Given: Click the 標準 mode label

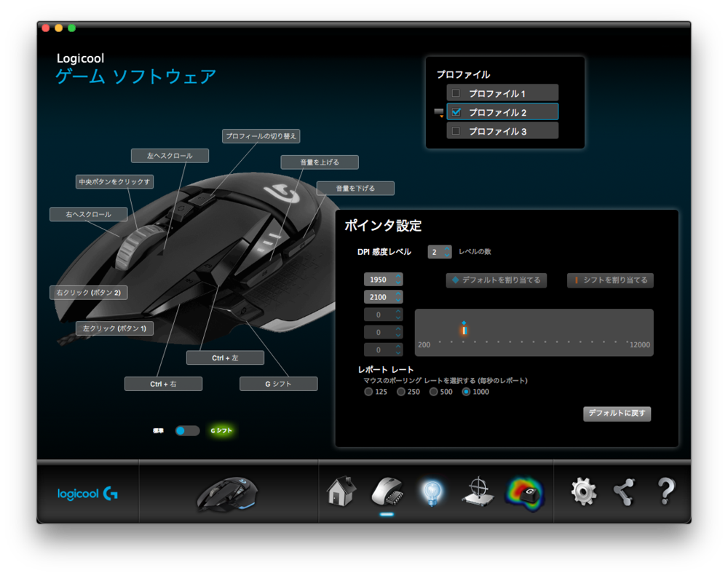Looking at the screenshot, I should [158, 430].
